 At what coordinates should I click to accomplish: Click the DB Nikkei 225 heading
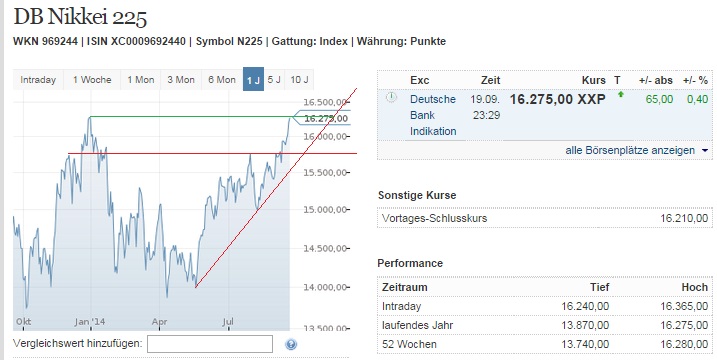[80, 18]
